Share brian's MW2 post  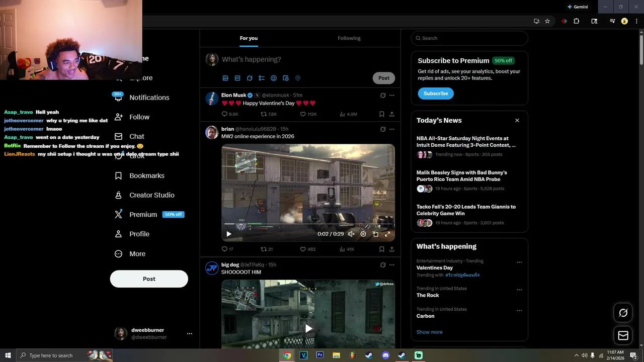[x=392, y=249]
